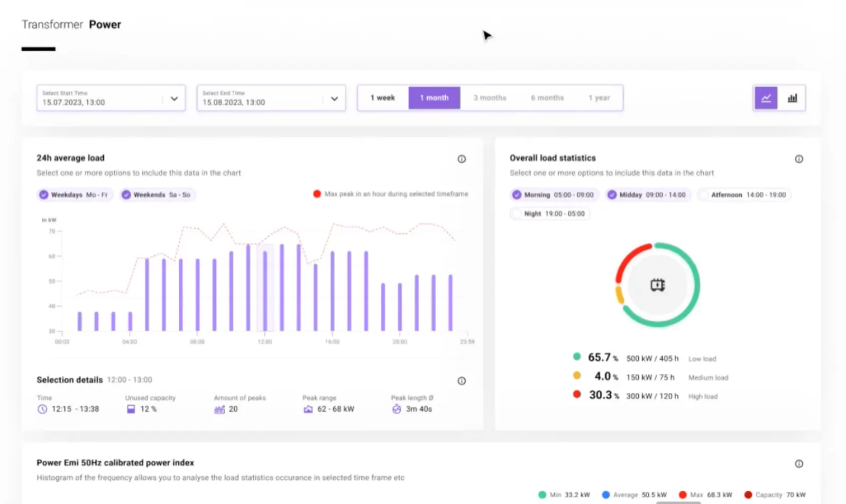
Task: Click the red segment of donut chart
Action: pyautogui.click(x=630, y=259)
